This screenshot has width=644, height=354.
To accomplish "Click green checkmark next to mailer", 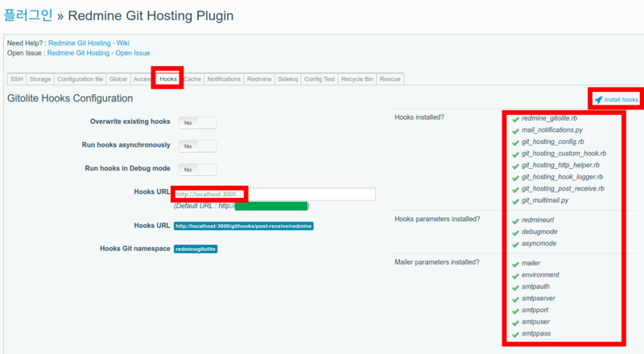I will pos(515,264).
